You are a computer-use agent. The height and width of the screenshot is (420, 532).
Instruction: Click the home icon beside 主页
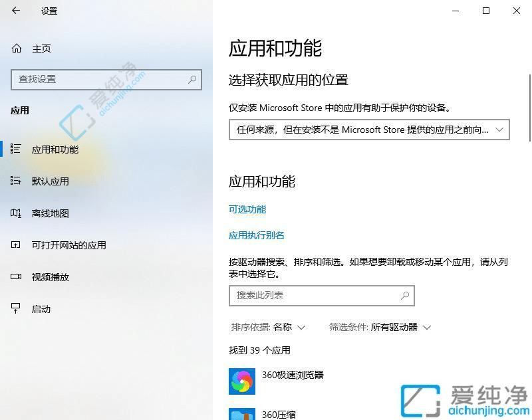click(x=15, y=49)
